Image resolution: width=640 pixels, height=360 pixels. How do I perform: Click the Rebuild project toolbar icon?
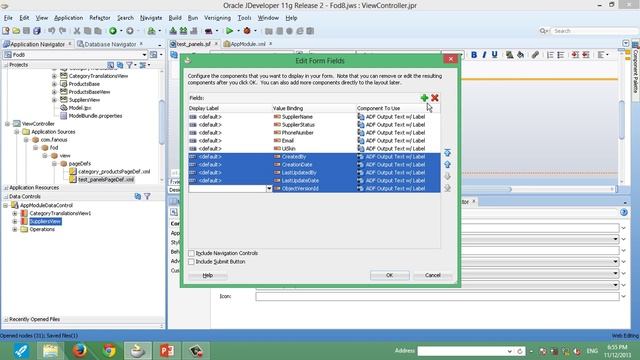tap(183, 31)
